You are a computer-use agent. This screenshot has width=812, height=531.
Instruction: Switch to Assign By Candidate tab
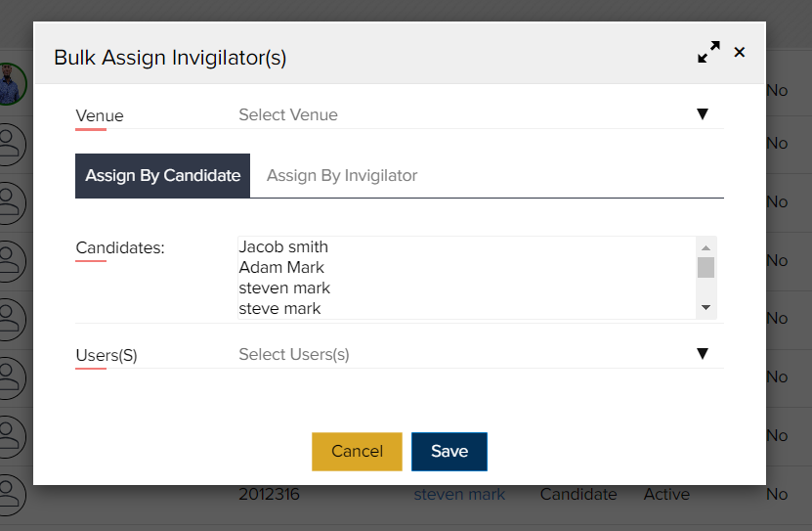(162, 176)
